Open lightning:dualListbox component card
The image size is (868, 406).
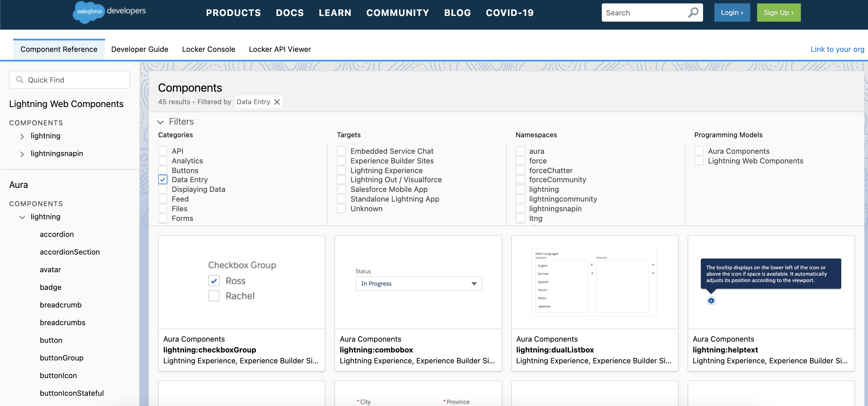pyautogui.click(x=595, y=303)
